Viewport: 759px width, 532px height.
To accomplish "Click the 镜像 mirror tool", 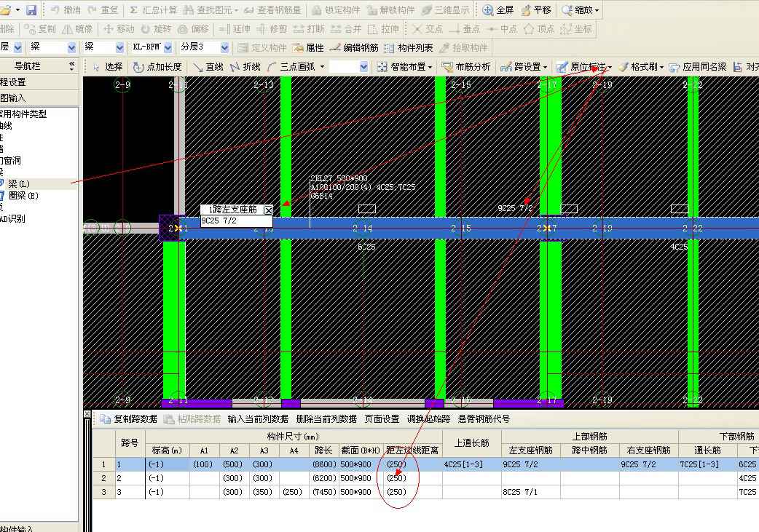I will click(x=77, y=29).
